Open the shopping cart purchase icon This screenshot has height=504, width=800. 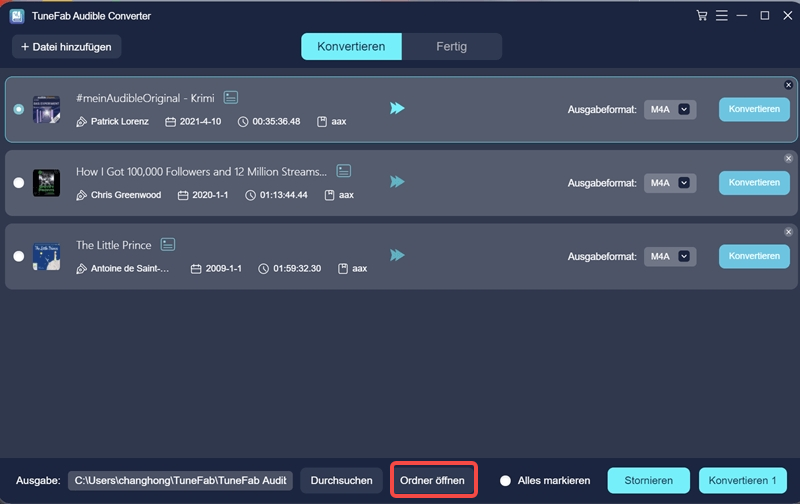[702, 16]
